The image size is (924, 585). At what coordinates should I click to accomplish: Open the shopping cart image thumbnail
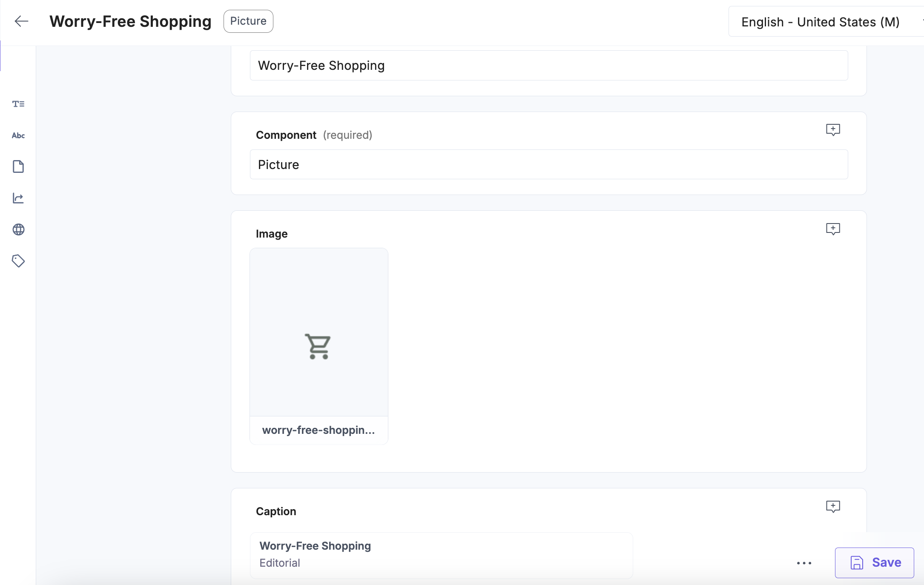click(x=319, y=332)
